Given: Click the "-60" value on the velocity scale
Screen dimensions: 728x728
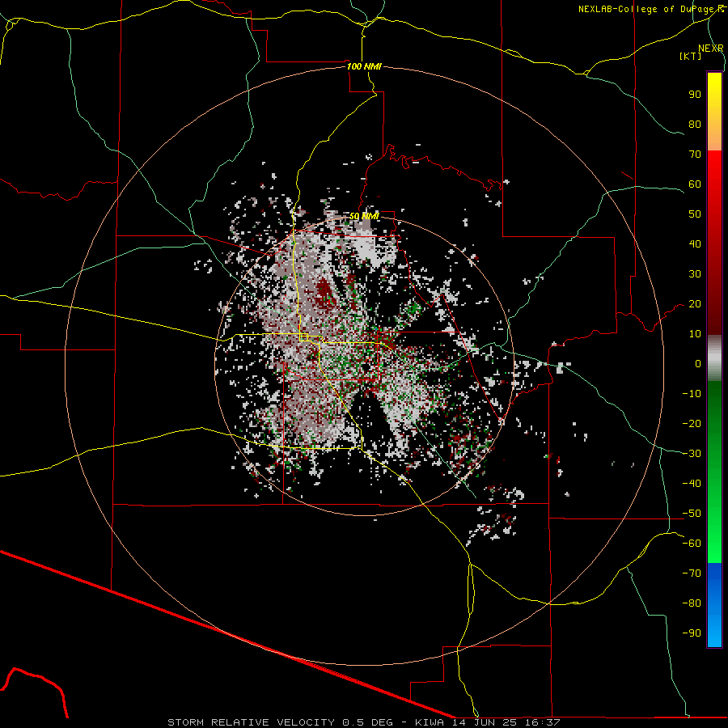Looking at the screenshot, I should [692, 544].
